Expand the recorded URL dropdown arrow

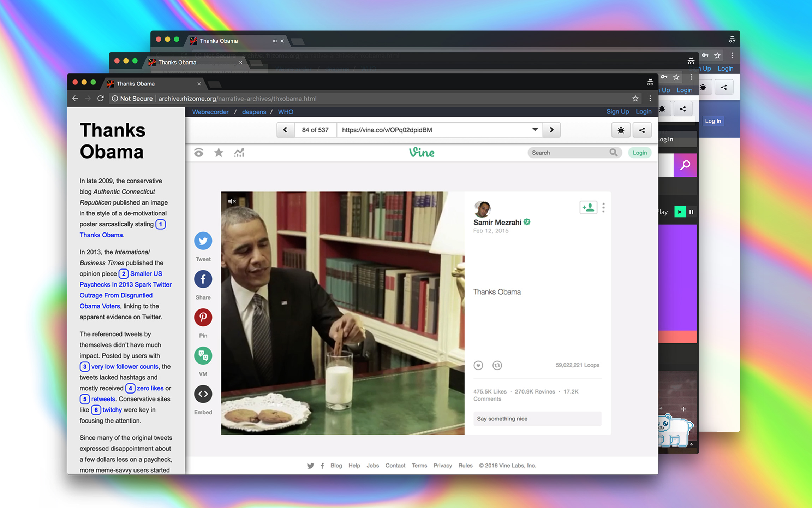point(535,130)
